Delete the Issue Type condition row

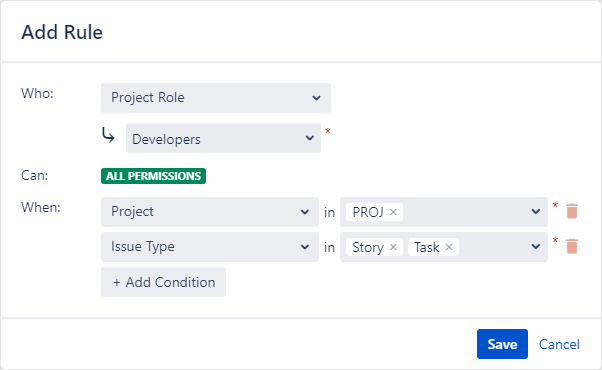tap(572, 246)
